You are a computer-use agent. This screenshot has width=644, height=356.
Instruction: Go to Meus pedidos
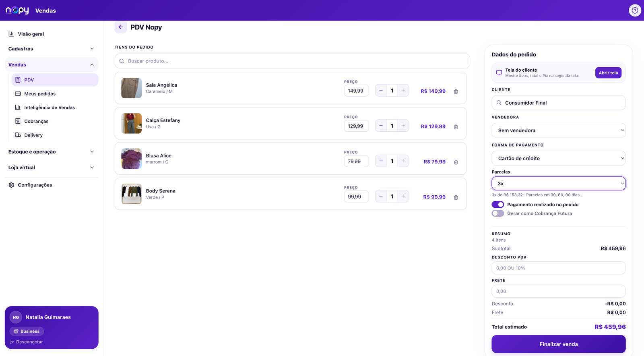pos(55,93)
